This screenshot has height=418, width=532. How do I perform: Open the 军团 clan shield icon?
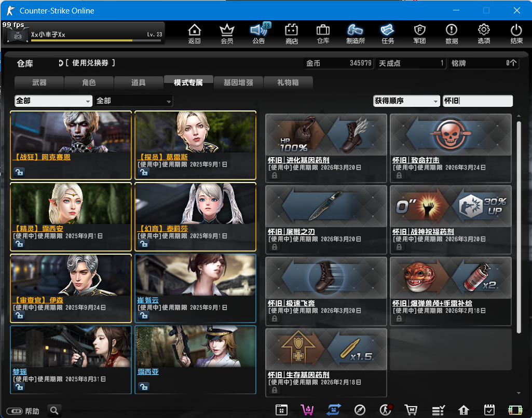420,34
